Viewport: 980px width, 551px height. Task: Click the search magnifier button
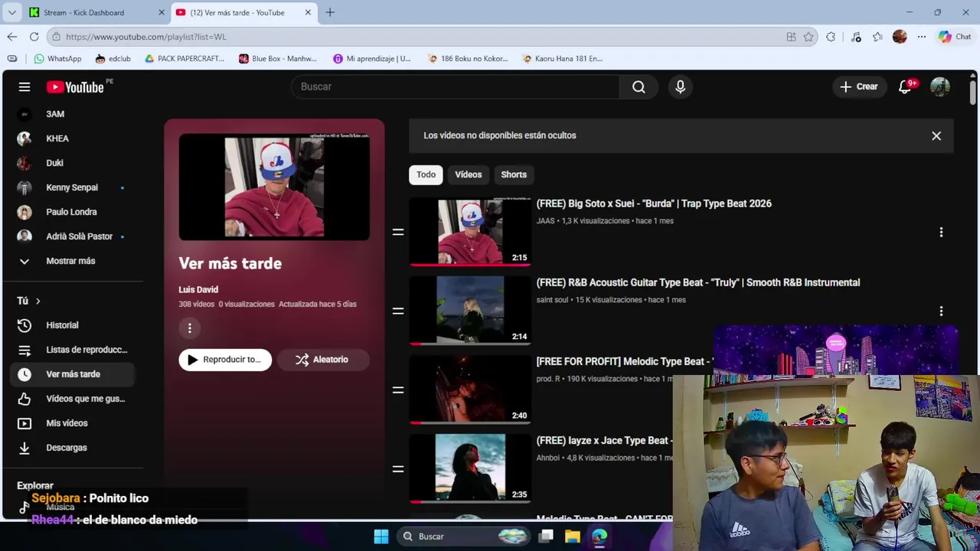(639, 86)
